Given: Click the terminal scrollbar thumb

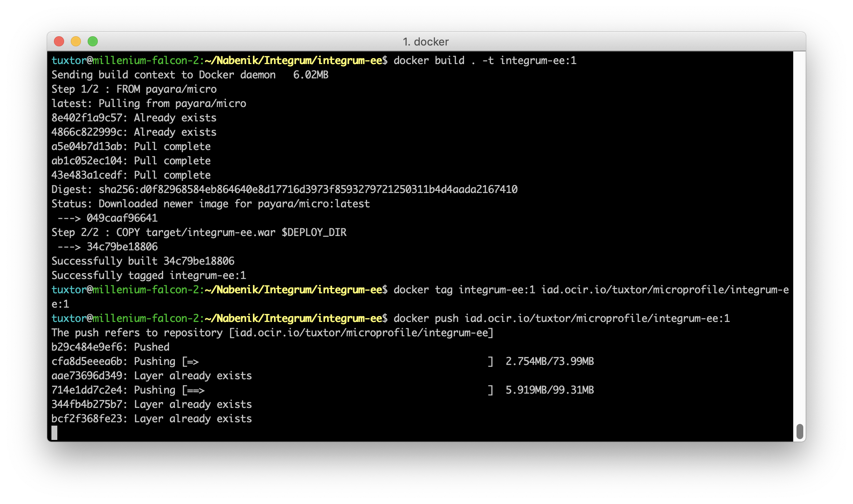Looking at the screenshot, I should 799,432.
